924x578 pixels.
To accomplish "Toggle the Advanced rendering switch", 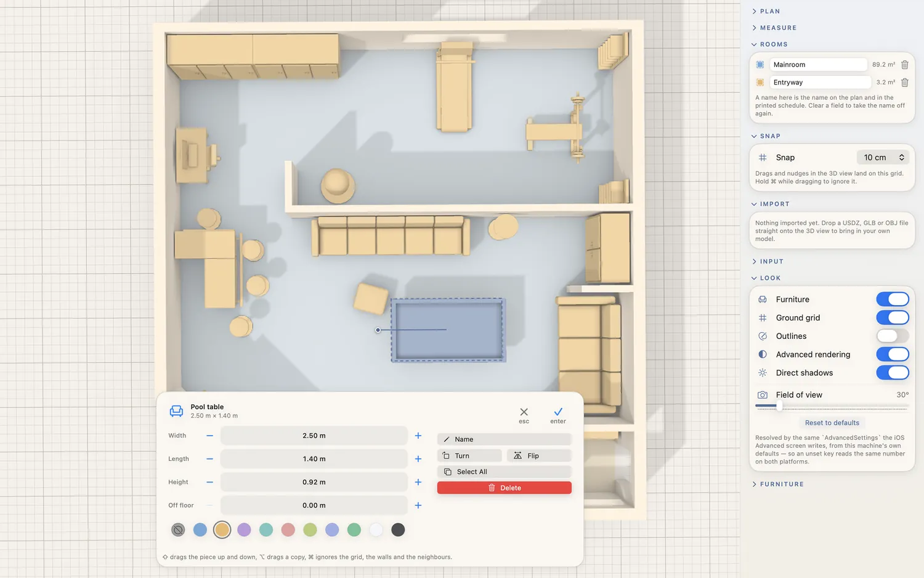I will (x=893, y=354).
